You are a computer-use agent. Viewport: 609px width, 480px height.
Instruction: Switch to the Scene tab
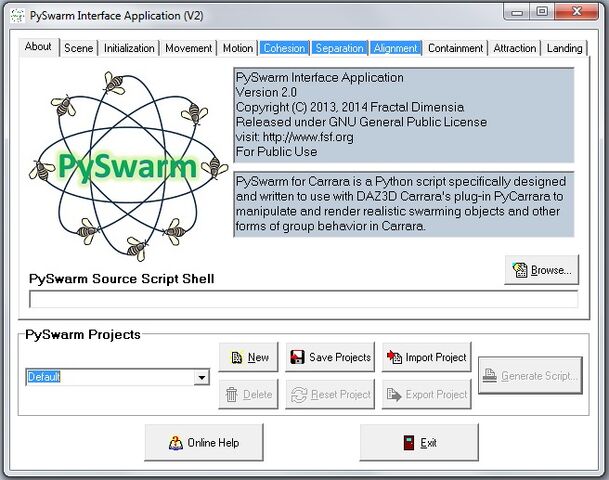coord(78,48)
